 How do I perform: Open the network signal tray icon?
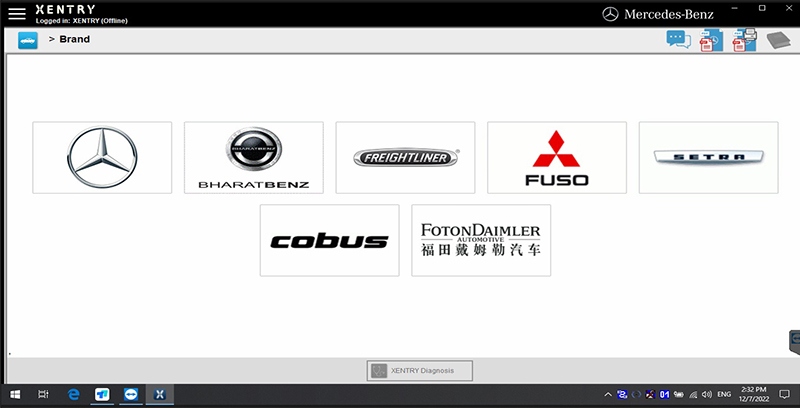(x=693, y=394)
